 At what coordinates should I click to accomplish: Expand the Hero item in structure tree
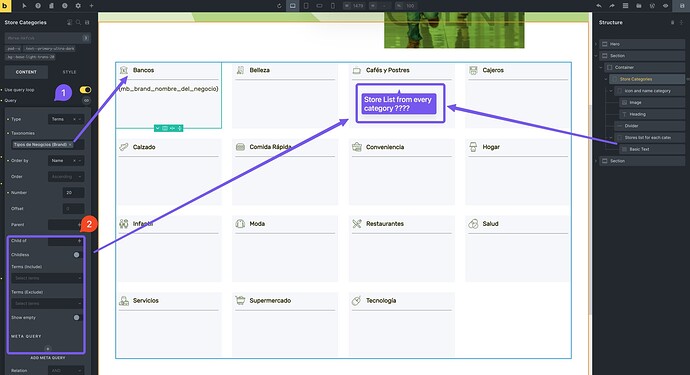pos(596,44)
